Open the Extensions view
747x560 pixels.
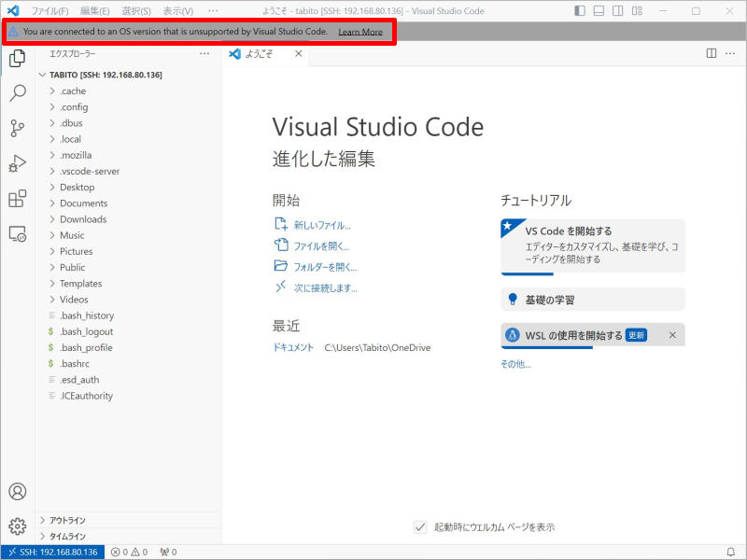tap(17, 199)
